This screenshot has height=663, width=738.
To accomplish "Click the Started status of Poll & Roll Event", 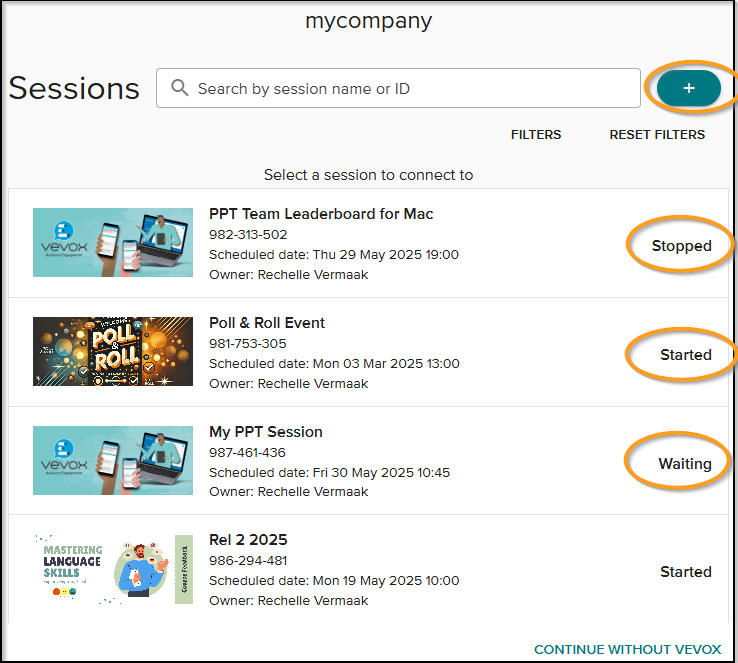I will click(x=686, y=355).
